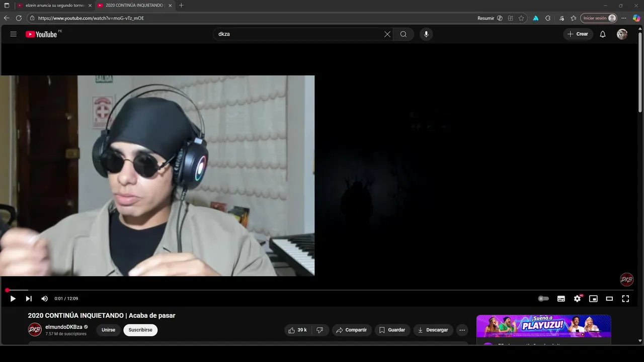
Task: Click Resumir in the address bar
Action: pos(486,18)
